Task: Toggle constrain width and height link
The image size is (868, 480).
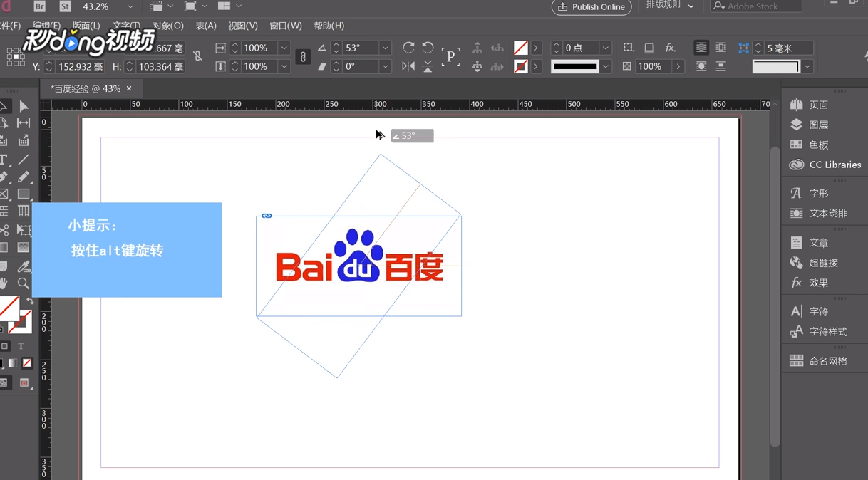Action: 197,56
